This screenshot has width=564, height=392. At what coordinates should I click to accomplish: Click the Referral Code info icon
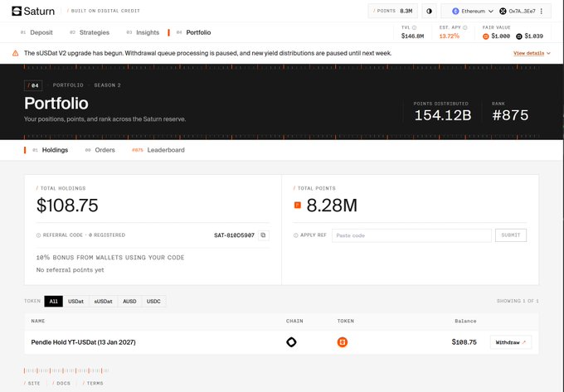coord(38,235)
